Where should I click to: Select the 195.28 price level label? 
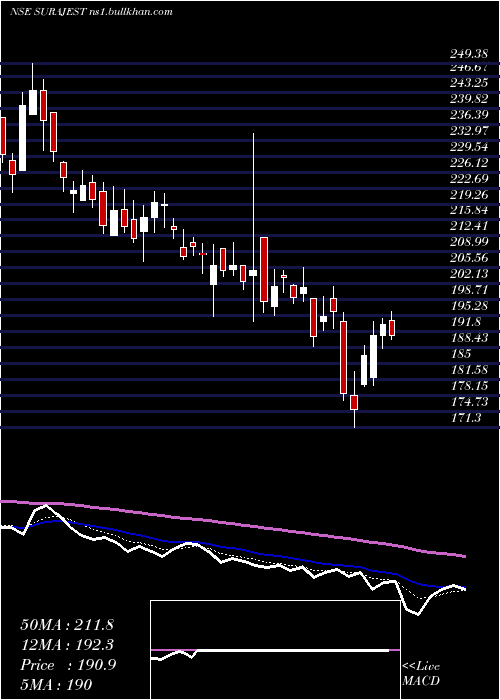(469, 306)
